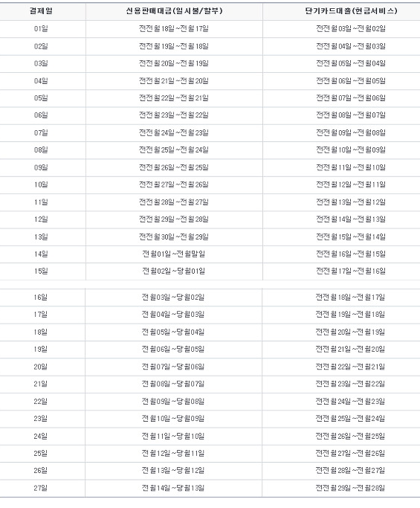
Task: Click the 신용판매대금(일시불/할부) column header
Action: click(174, 11)
